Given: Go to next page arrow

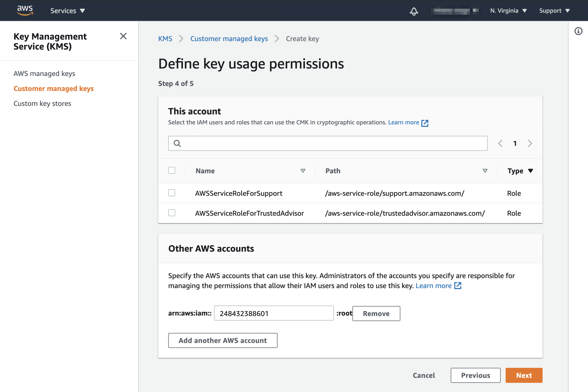Looking at the screenshot, I should click(530, 144).
